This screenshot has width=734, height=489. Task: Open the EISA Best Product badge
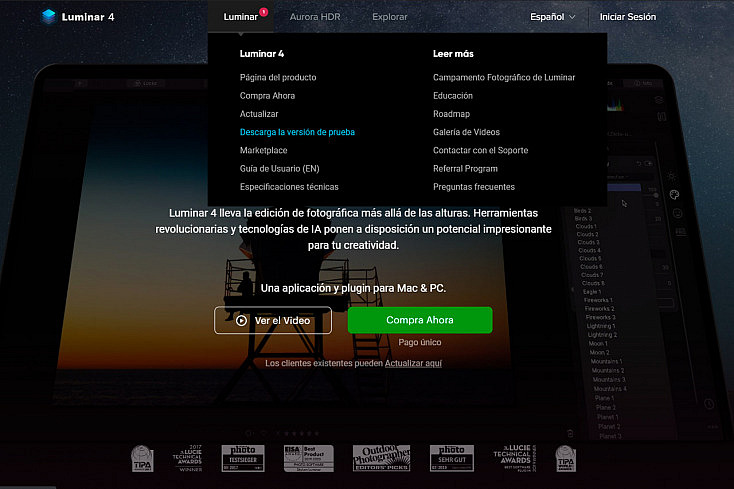308,458
